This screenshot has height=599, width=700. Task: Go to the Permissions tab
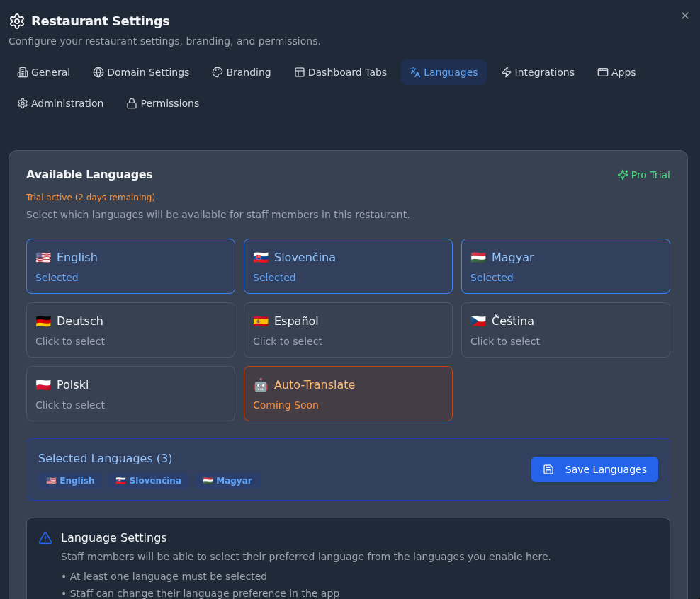click(x=163, y=103)
